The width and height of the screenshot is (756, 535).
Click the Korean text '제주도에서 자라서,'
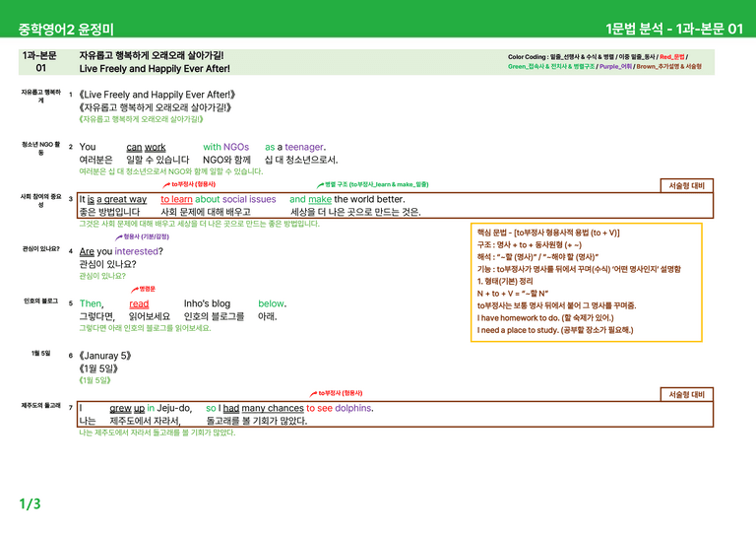[x=145, y=421]
